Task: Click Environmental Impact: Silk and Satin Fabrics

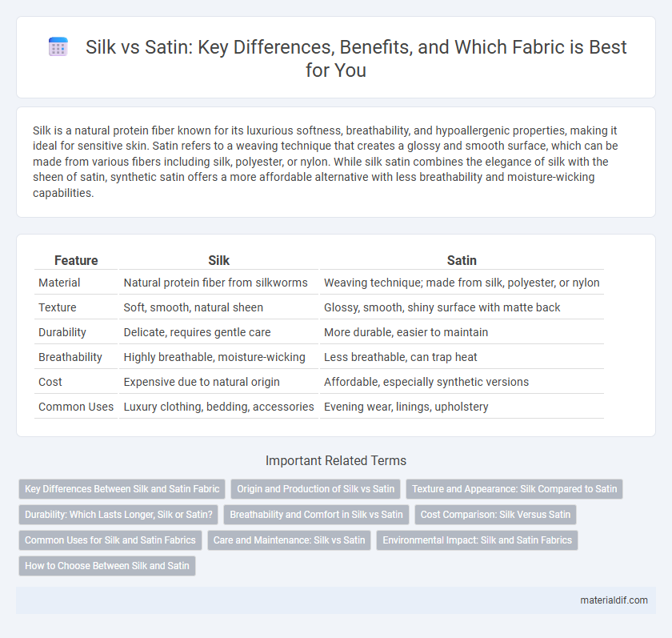Action: pyautogui.click(x=477, y=540)
